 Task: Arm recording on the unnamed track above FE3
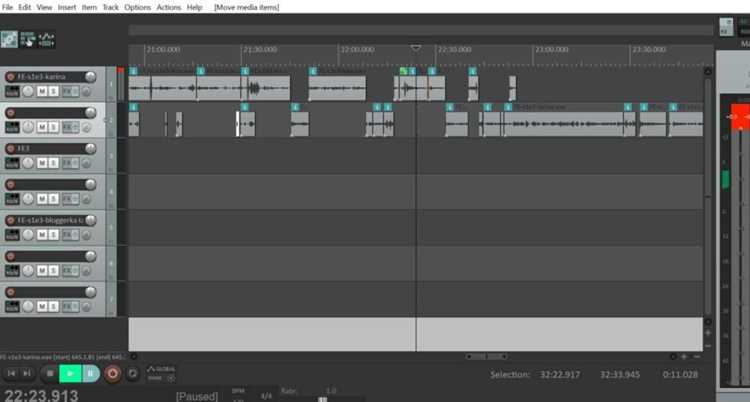[x=11, y=112]
